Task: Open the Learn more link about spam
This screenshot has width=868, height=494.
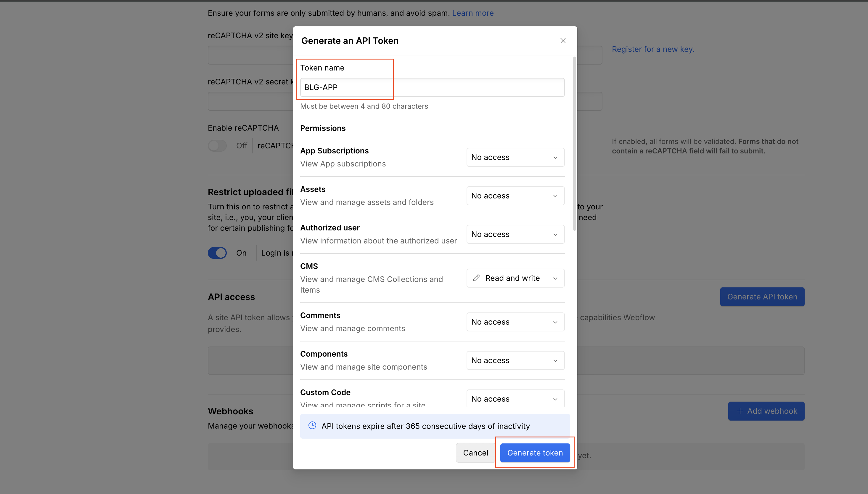Action: [x=473, y=13]
